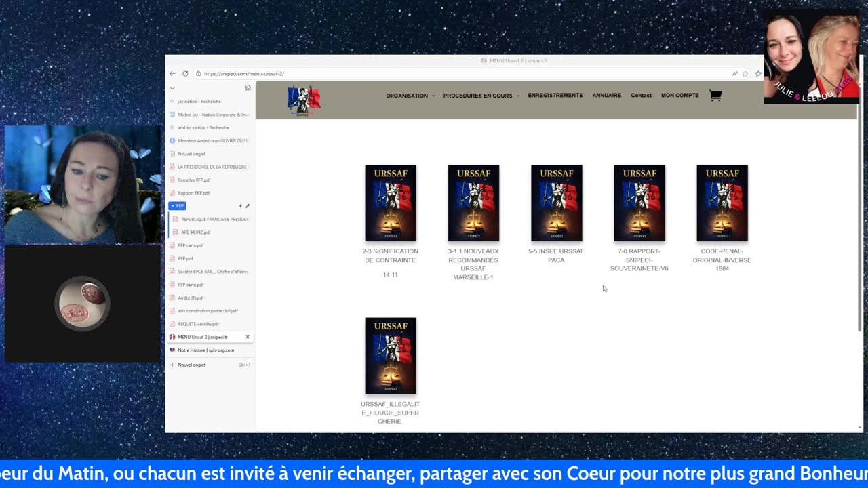Close the 'MENU Urssaf 2 | snipeci.fr' tab
The width and height of the screenshot is (868, 488).
248,337
